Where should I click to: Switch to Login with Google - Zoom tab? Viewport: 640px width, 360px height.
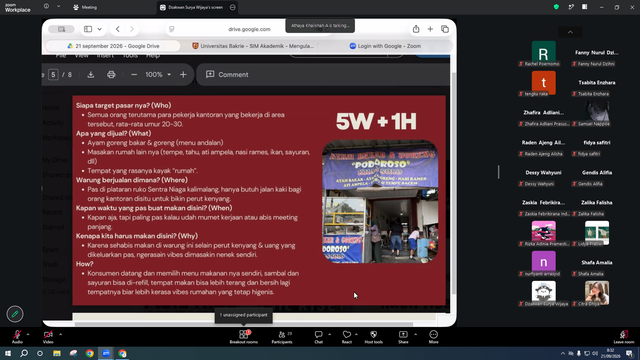pyautogui.click(x=385, y=46)
